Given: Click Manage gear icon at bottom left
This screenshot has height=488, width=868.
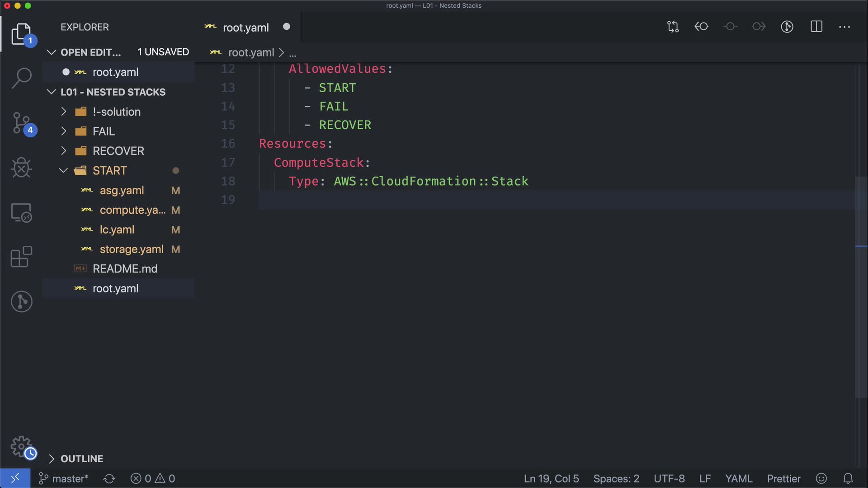Looking at the screenshot, I should tap(21, 446).
